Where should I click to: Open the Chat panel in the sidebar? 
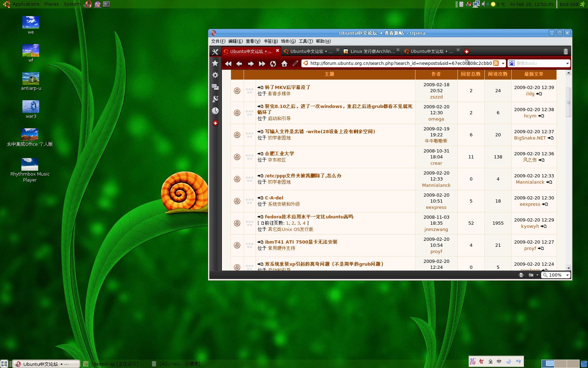215,87
